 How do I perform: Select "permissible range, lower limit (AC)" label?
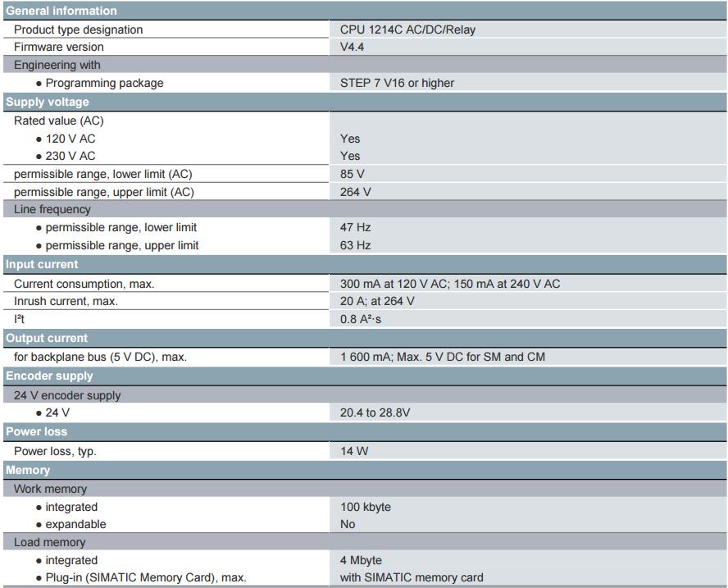[103, 174]
